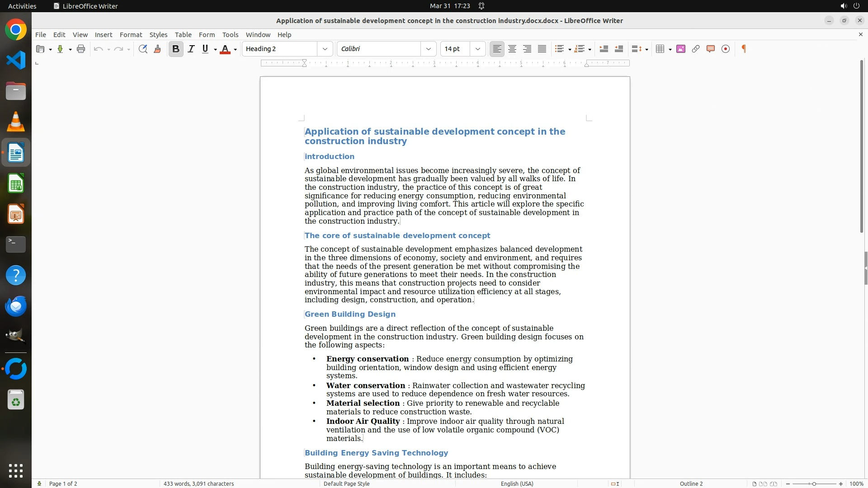The width and height of the screenshot is (868, 488).
Task: Open LibreOffice Calc from the dock
Action: (16, 184)
